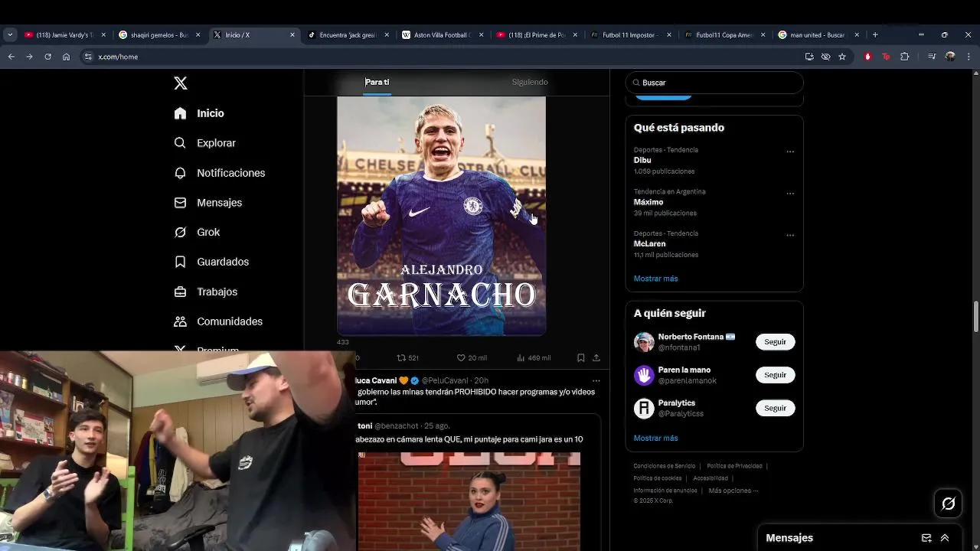Click the repost icon showing 521
Screen dimensions: 980x551
(407, 357)
